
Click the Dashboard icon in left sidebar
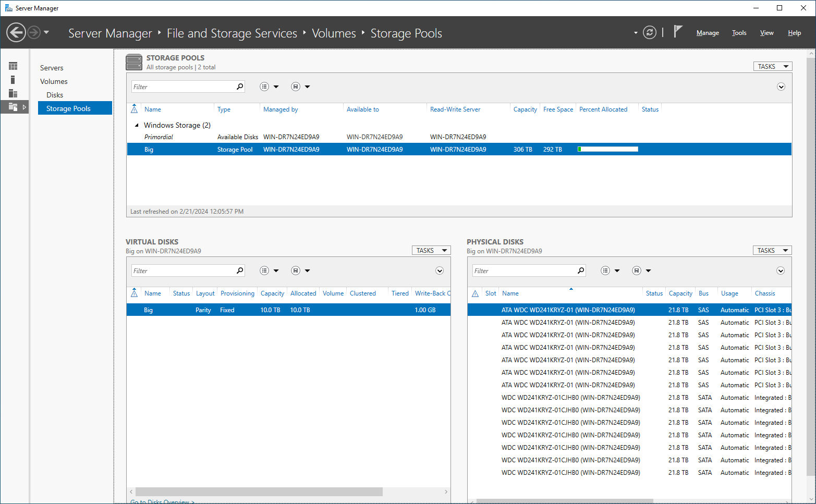click(13, 66)
